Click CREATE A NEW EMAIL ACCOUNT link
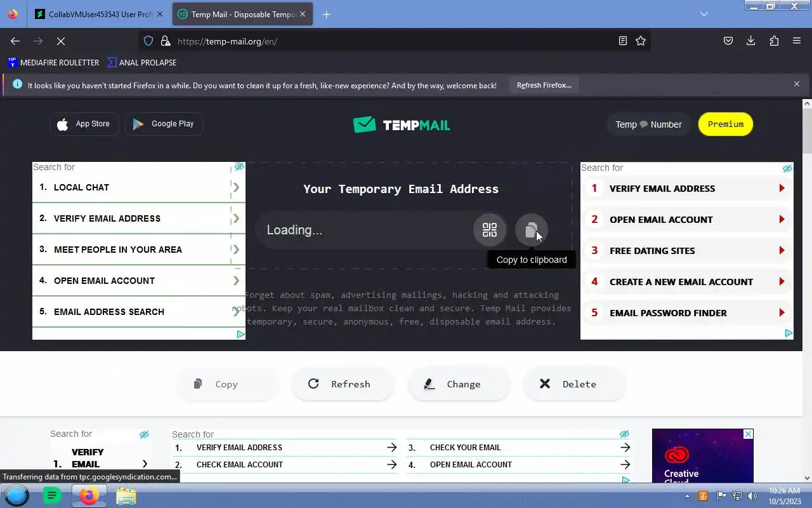The height and width of the screenshot is (508, 812). (681, 282)
